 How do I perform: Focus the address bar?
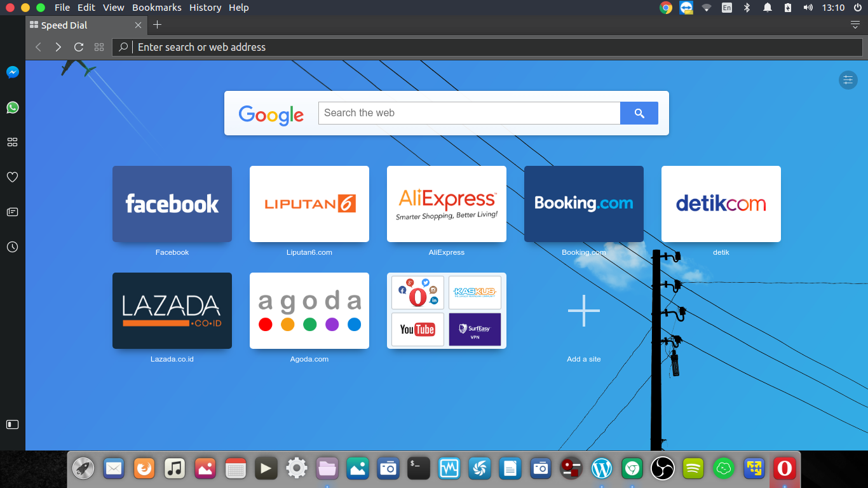487,47
